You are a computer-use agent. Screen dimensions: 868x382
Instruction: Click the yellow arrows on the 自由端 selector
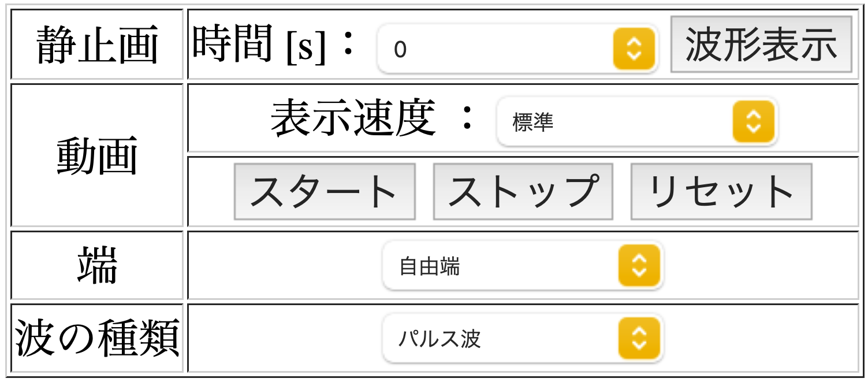(639, 266)
